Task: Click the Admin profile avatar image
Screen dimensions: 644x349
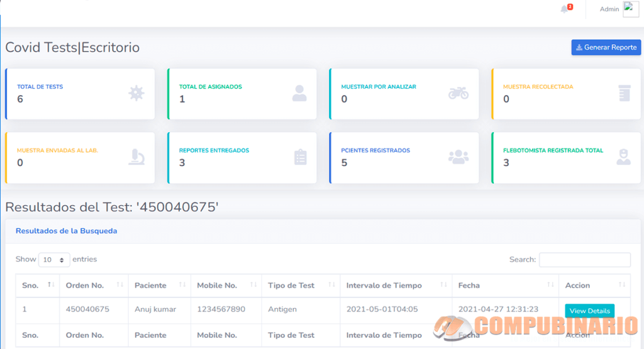Action: (630, 9)
